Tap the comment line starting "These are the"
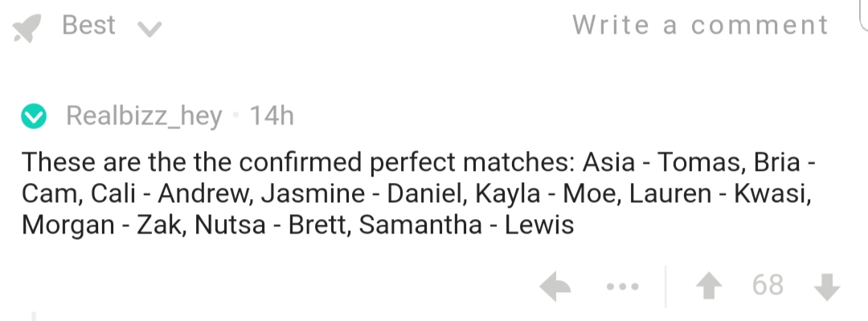868x321 pixels. (419, 162)
